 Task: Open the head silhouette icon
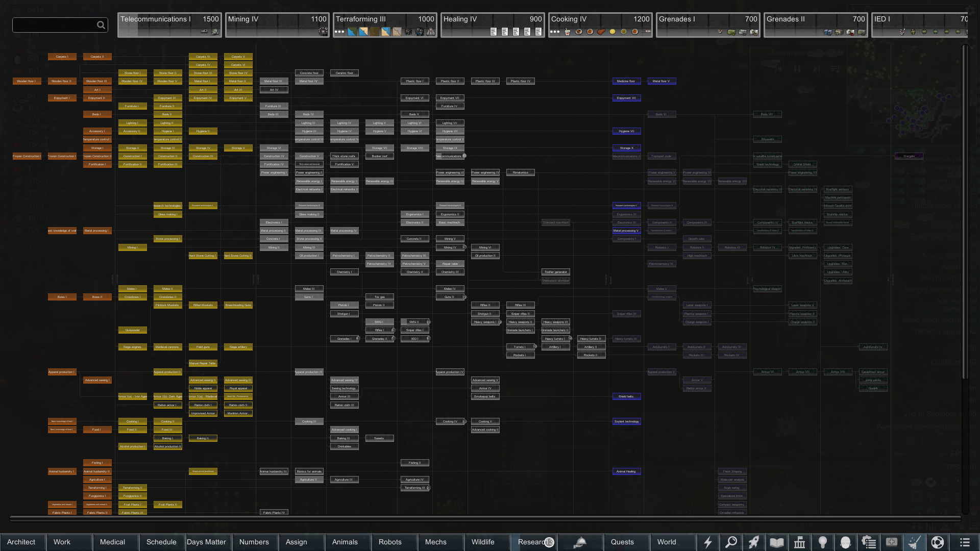pyautogui.click(x=846, y=542)
